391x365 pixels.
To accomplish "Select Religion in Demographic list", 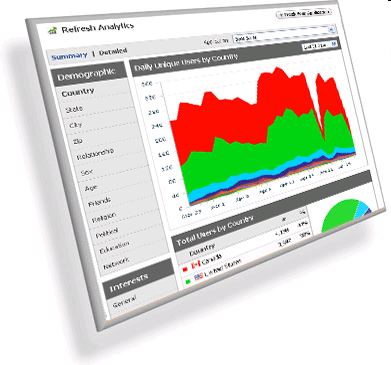I will click(x=104, y=217).
